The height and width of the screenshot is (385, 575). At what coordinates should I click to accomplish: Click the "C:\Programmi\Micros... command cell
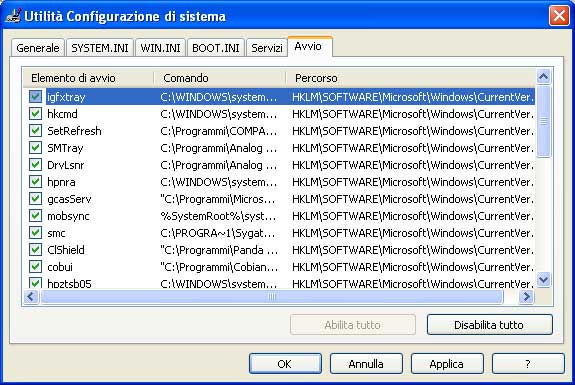coord(218,199)
